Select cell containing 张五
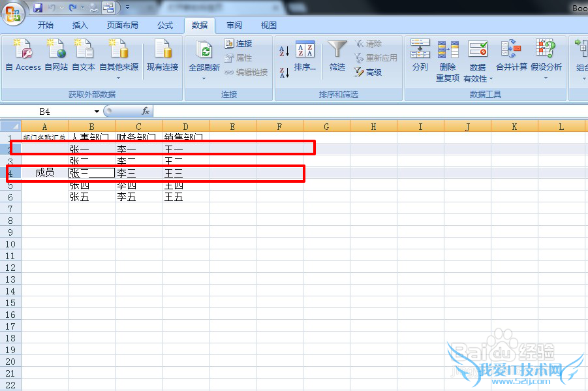 91,196
